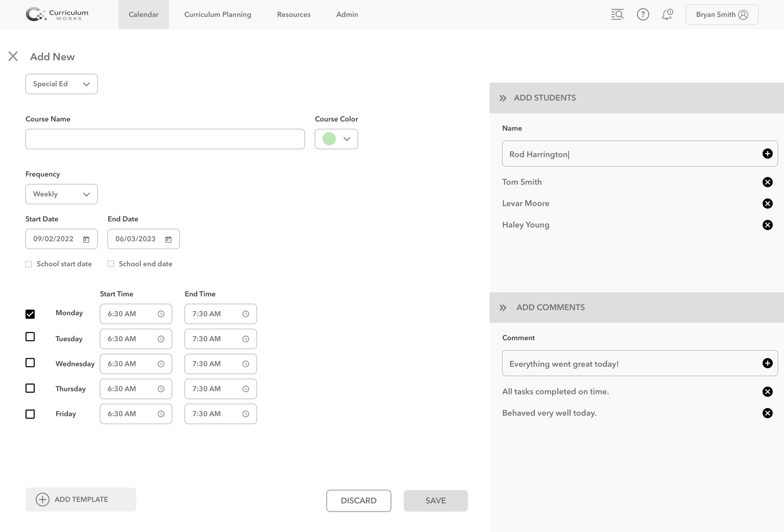784x532 pixels.
Task: Add the comment with plus icon
Action: coord(767,363)
